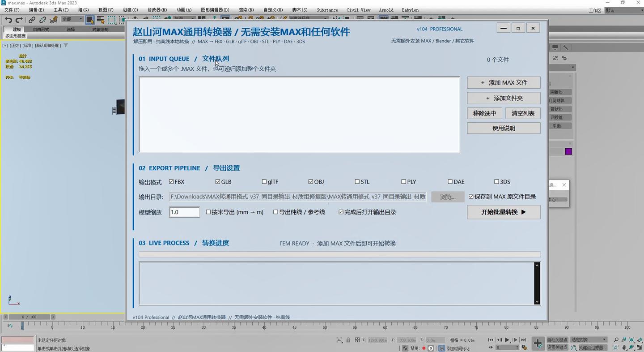The width and height of the screenshot is (644, 352).
Task: Undo the last action in 3ds Max
Action: 8,20
